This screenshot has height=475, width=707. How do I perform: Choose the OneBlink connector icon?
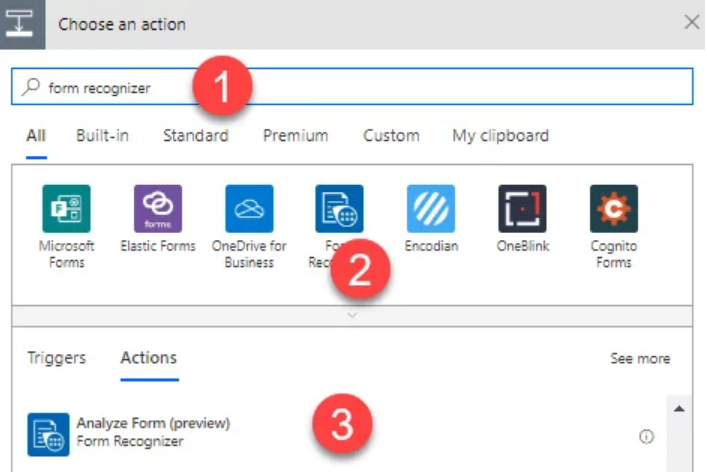(523, 208)
